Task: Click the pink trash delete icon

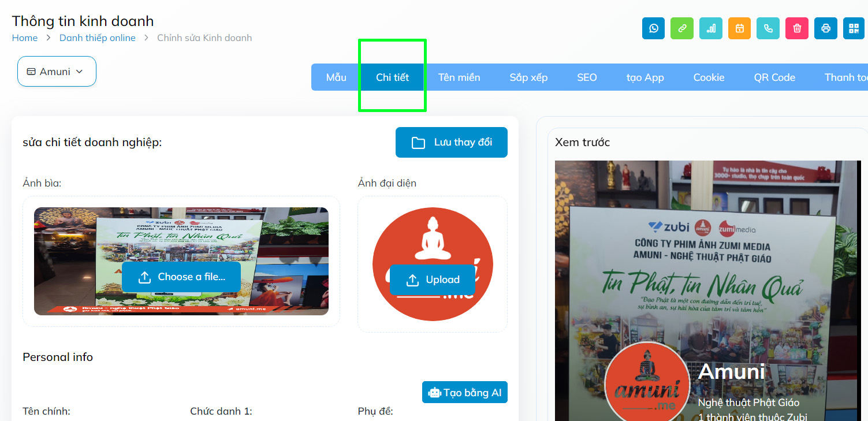Action: (x=797, y=28)
